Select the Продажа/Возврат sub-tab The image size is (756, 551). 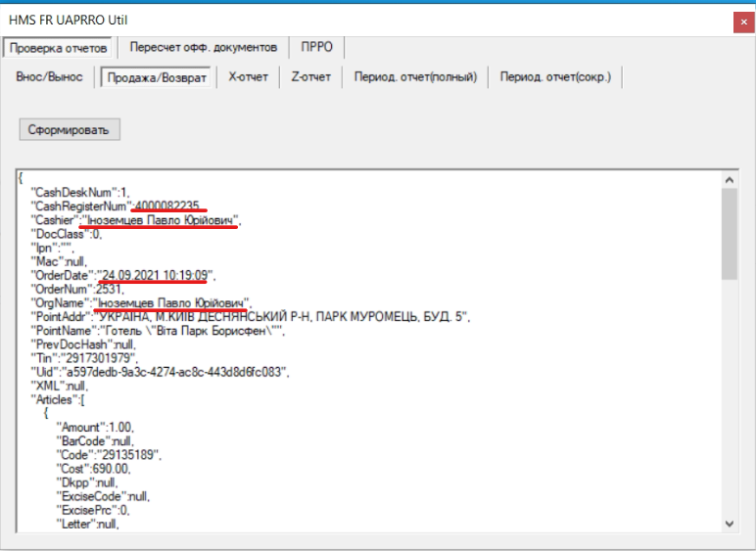click(x=156, y=78)
